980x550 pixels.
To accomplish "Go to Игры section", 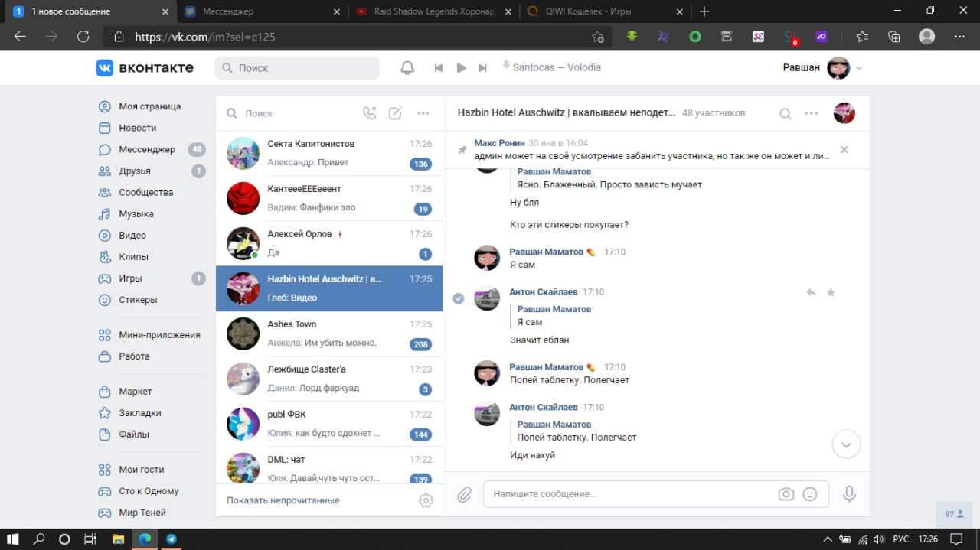I will coord(130,278).
